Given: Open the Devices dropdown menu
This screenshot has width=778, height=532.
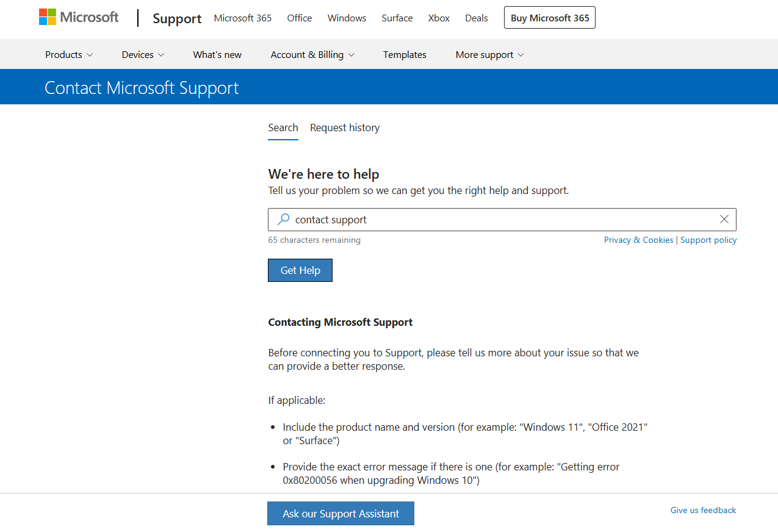Looking at the screenshot, I should click(143, 55).
